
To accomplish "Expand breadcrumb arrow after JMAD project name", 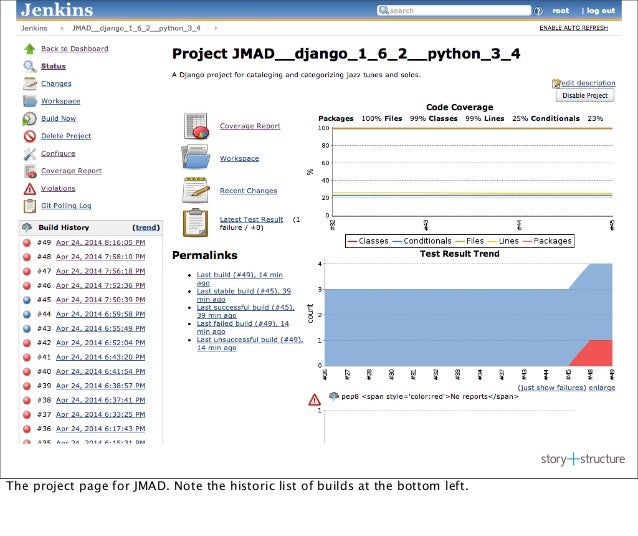I will (216, 28).
